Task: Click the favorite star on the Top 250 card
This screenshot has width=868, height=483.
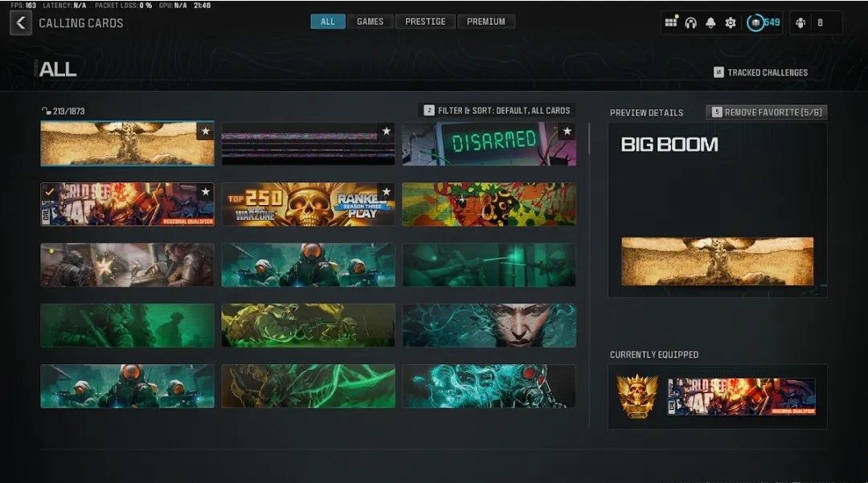Action: tap(387, 192)
